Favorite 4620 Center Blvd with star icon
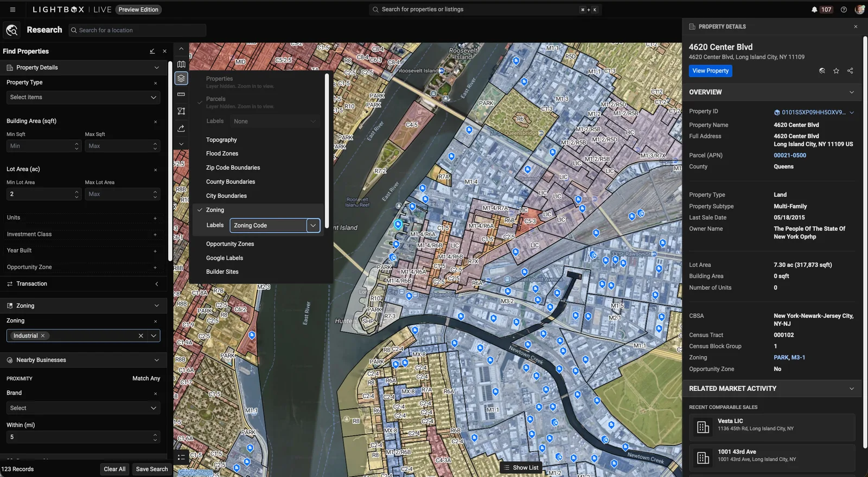This screenshot has width=868, height=477. 836,71
